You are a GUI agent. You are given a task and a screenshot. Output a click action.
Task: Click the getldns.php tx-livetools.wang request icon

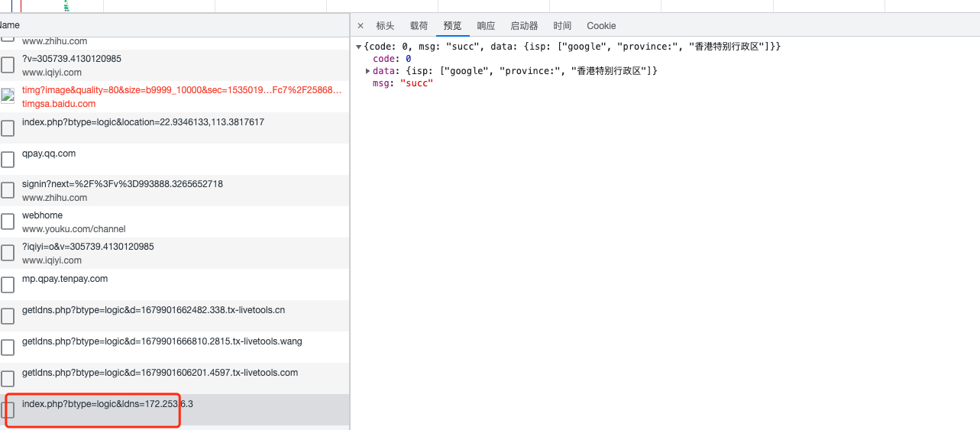[x=8, y=348]
